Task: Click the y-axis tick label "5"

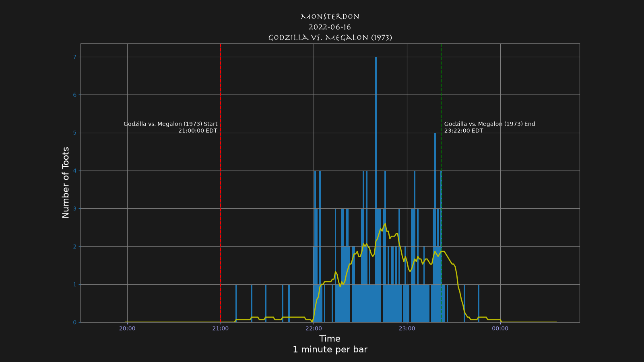Action: click(74, 133)
